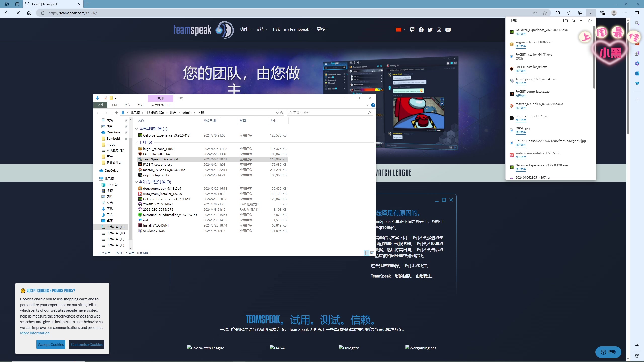Viewport: 644px width, 362px height.
Task: Open Explorer help question mark icon
Action: tap(373, 105)
